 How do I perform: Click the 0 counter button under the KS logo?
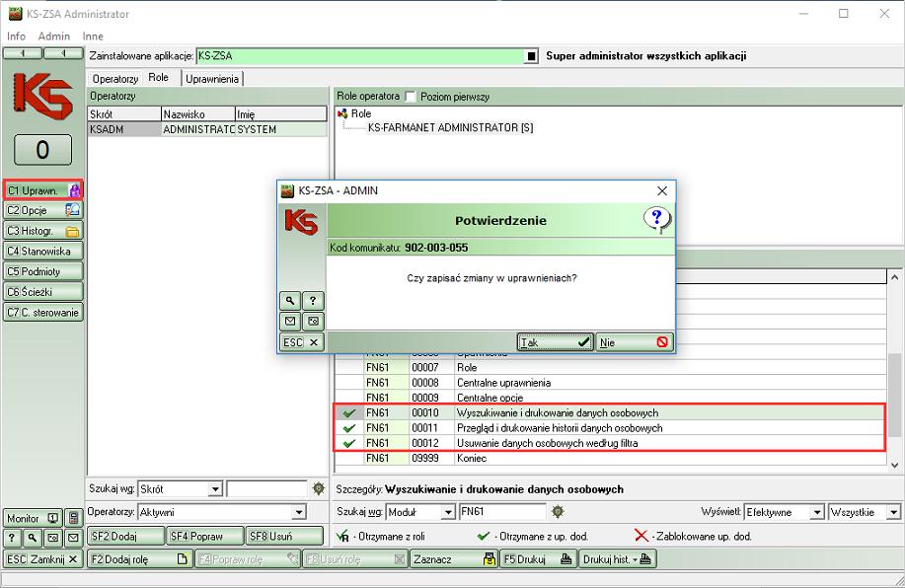pos(42,150)
